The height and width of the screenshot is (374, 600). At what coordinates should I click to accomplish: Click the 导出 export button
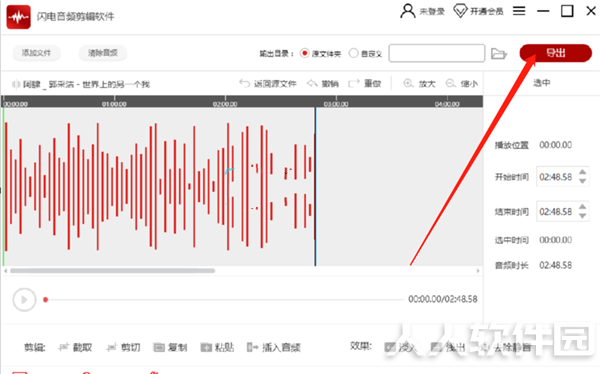click(x=556, y=53)
